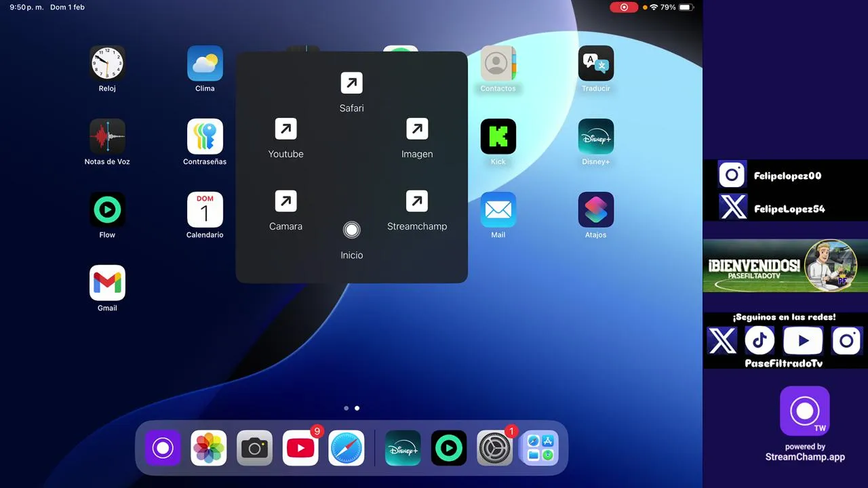The image size is (868, 488).
Task: Click the StreamChamp.app link text
Action: coord(805,457)
